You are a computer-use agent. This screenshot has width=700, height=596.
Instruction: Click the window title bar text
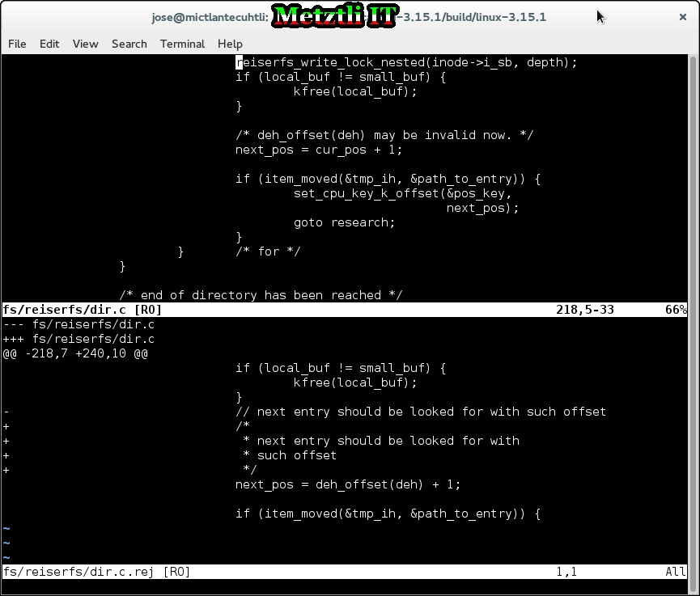coord(349,17)
